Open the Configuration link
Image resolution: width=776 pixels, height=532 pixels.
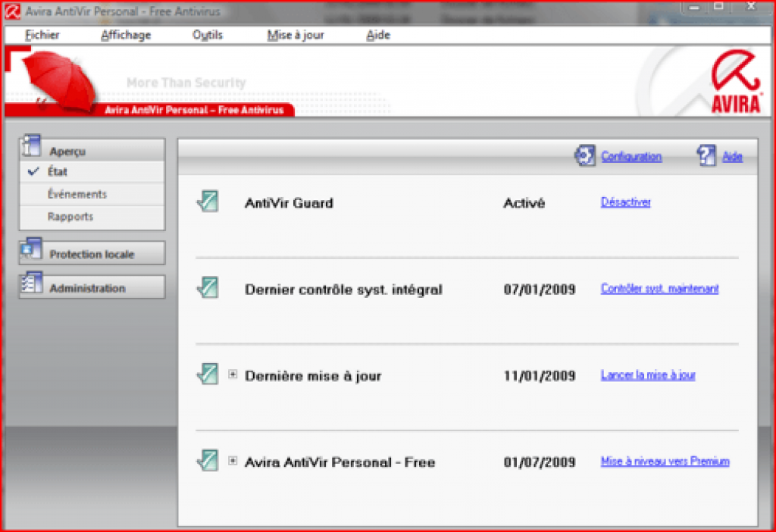[x=631, y=156]
